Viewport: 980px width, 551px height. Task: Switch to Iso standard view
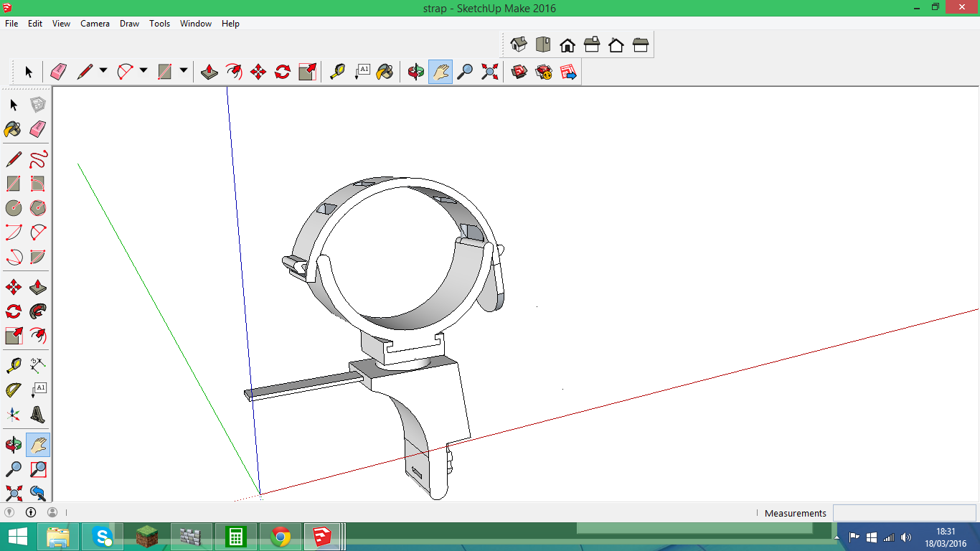coord(519,45)
